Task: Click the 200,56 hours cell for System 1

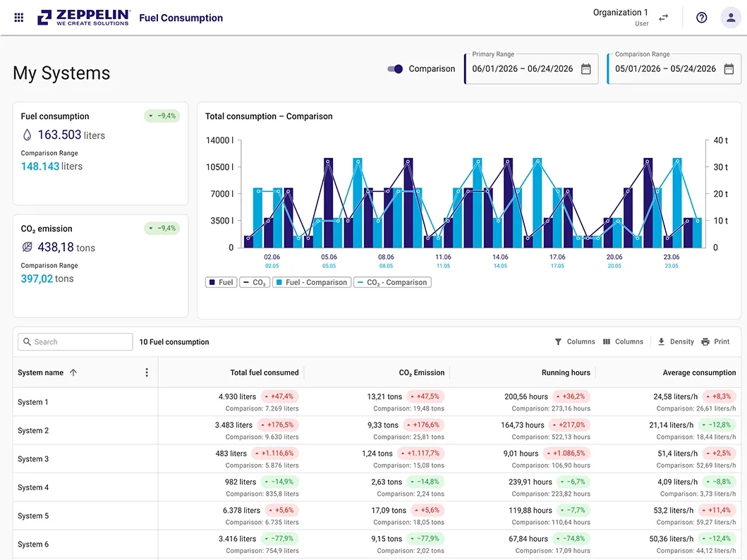Action: click(526, 396)
